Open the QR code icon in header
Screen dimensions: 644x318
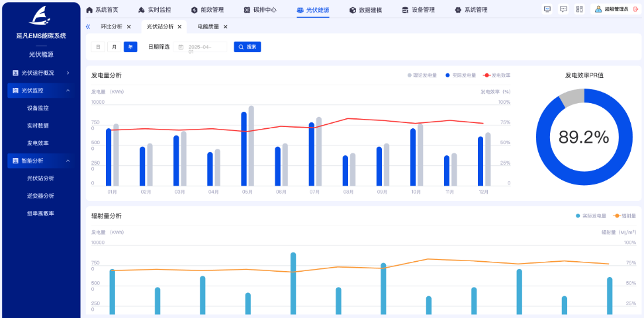pyautogui.click(x=580, y=9)
